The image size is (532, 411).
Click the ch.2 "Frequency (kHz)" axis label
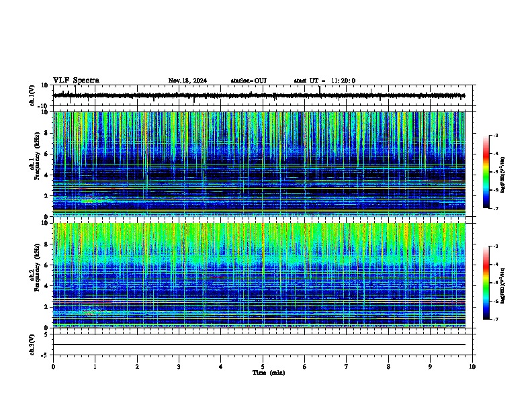[x=38, y=267]
